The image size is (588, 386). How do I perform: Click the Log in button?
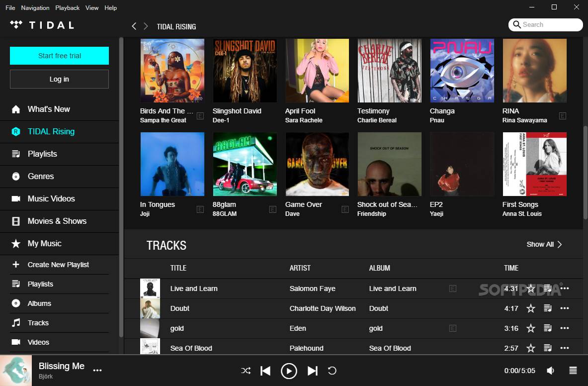click(59, 79)
